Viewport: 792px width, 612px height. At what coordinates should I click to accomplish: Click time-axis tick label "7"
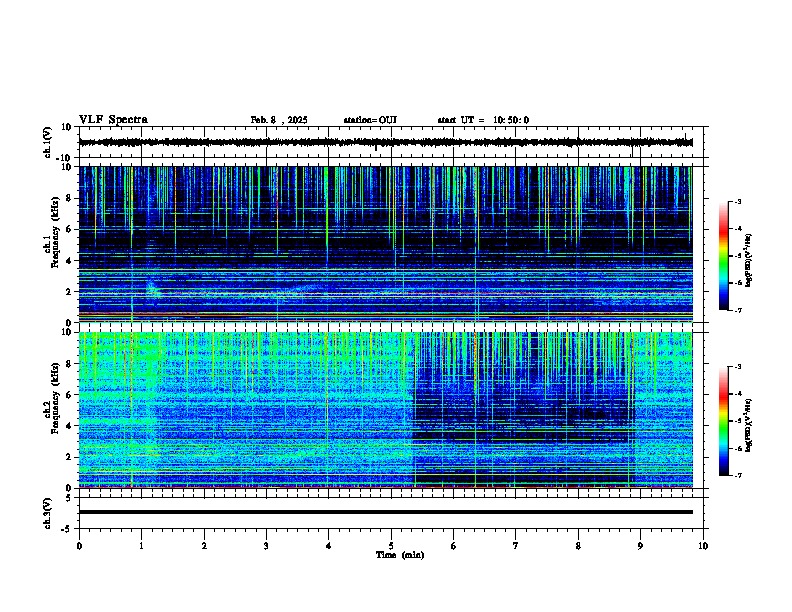(x=516, y=546)
